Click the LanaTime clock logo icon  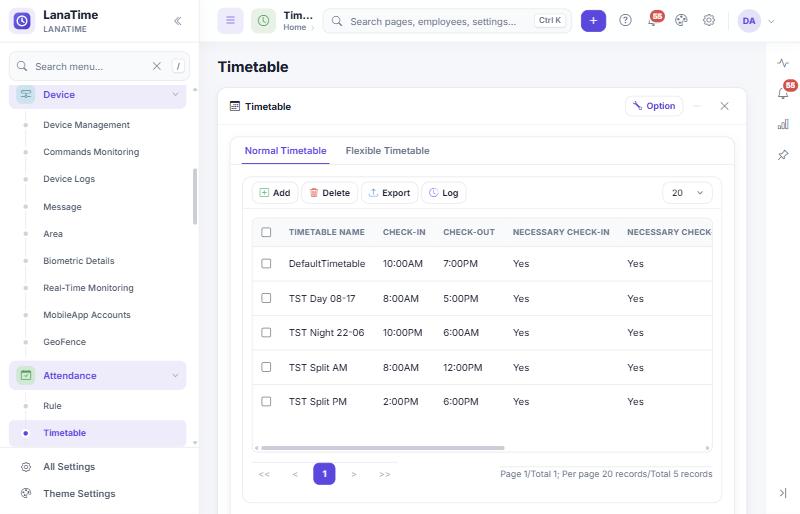(22, 21)
